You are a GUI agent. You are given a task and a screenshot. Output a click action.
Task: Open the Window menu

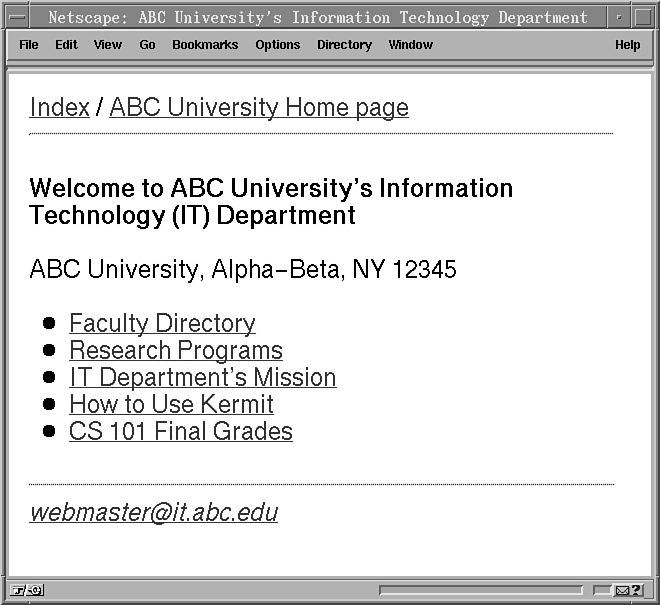coord(410,45)
